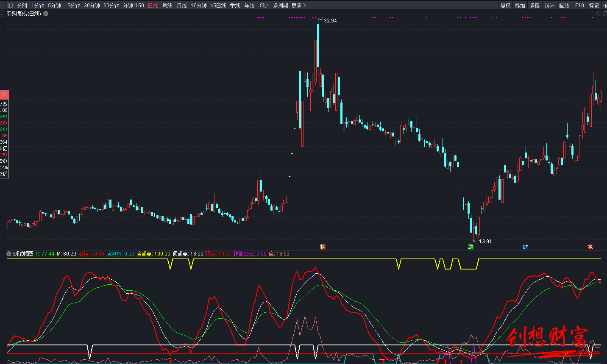Click the 13.91 low price label

click(x=485, y=242)
